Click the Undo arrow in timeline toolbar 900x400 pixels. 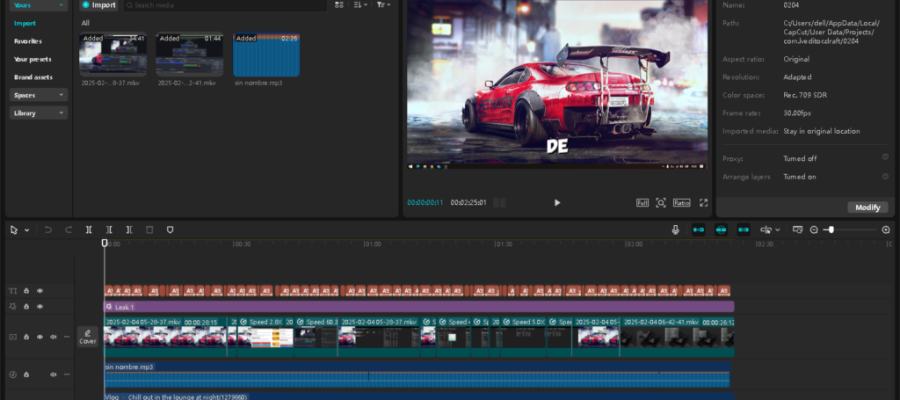[x=48, y=229]
